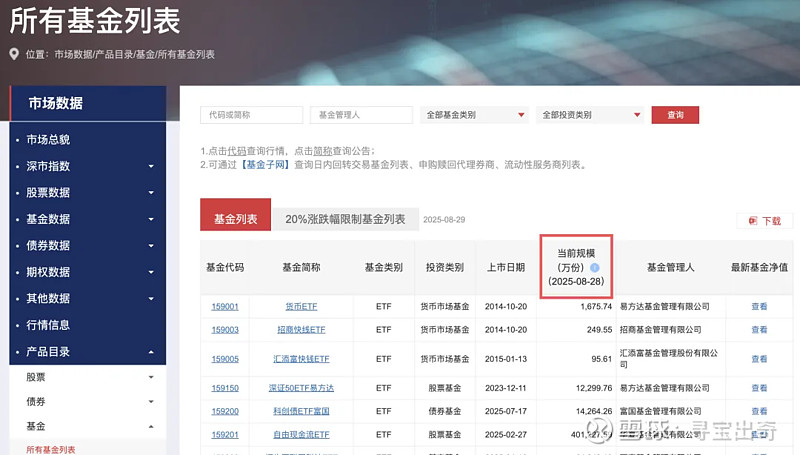Image resolution: width=800 pixels, height=455 pixels.
Task: Open the 科创债ETF富国 name link
Action: point(301,411)
